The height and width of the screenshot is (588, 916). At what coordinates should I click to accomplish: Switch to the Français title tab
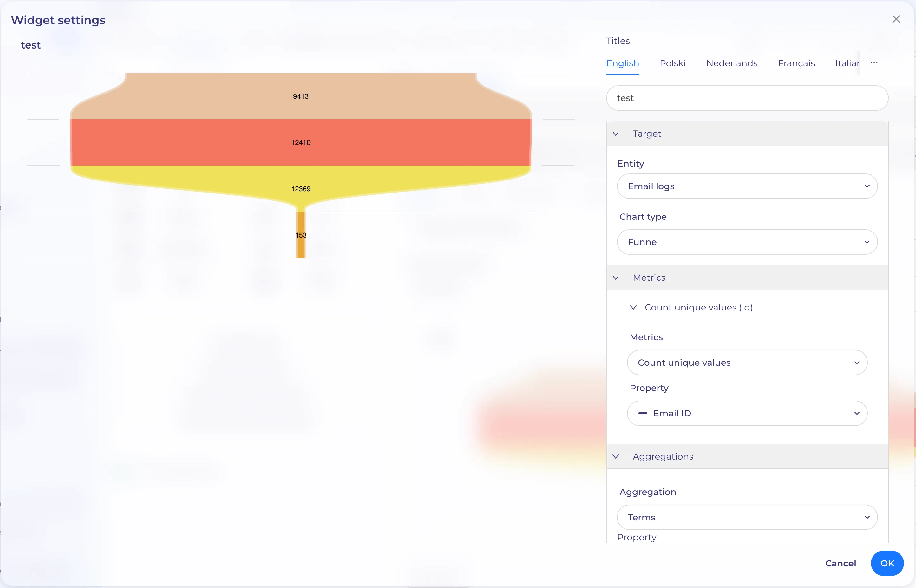pos(796,63)
